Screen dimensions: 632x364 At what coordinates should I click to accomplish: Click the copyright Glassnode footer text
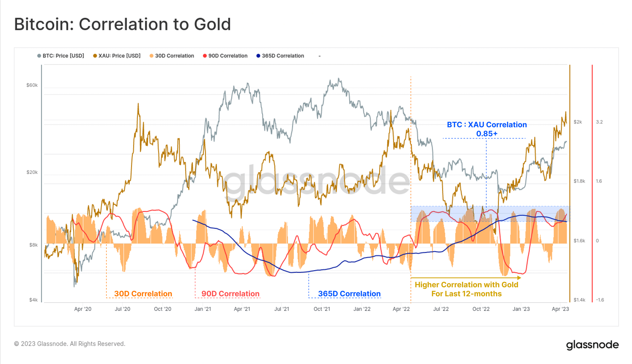coord(70,344)
